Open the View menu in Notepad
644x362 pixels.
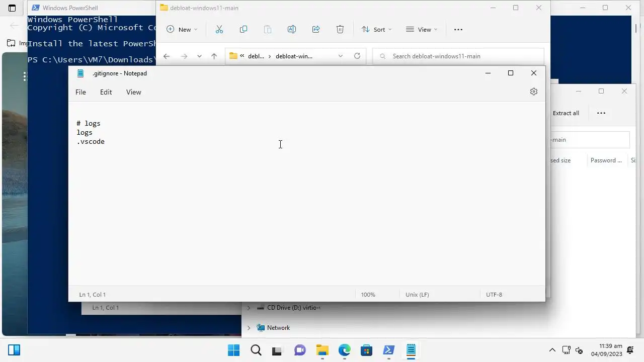click(x=133, y=92)
